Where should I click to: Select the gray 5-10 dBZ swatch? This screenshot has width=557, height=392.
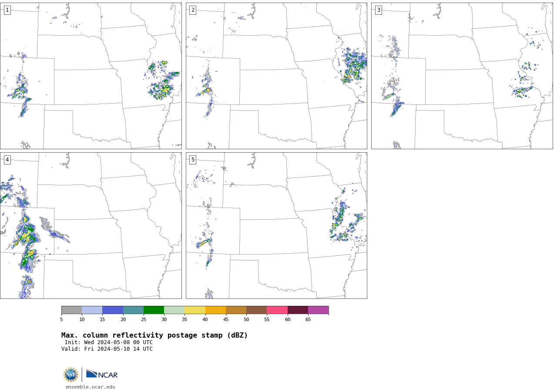71,310
